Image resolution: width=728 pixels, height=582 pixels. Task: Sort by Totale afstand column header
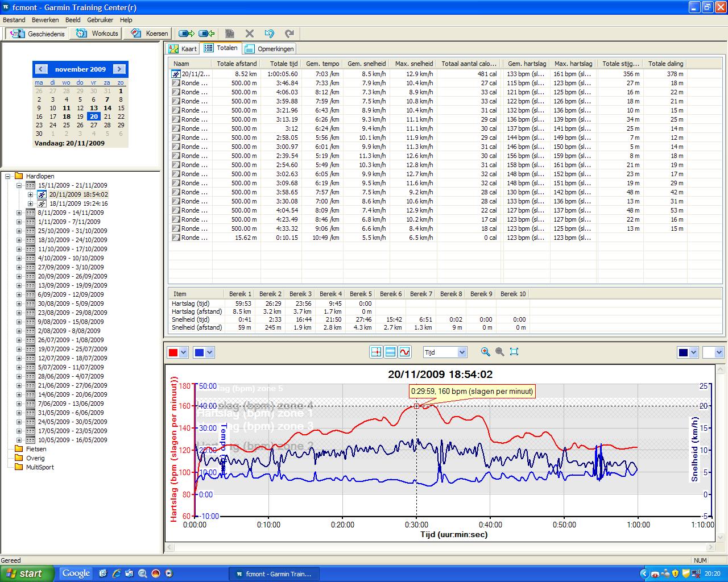237,64
